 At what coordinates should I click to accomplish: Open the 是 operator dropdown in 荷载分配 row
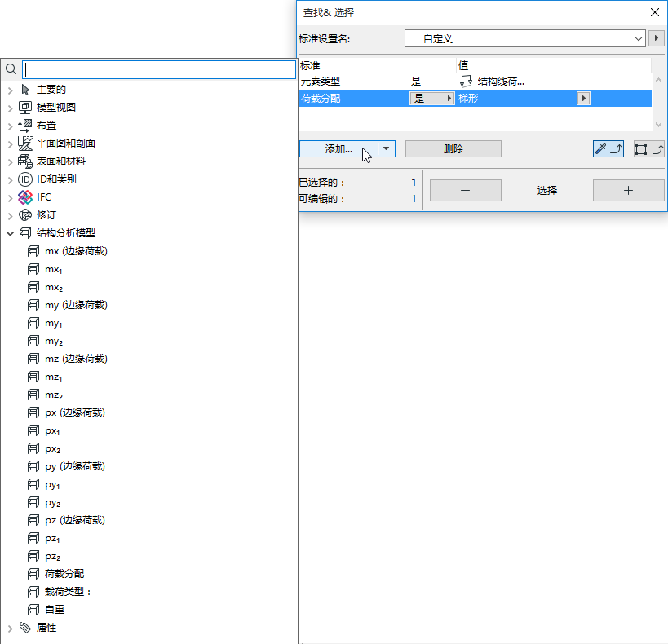click(x=432, y=99)
